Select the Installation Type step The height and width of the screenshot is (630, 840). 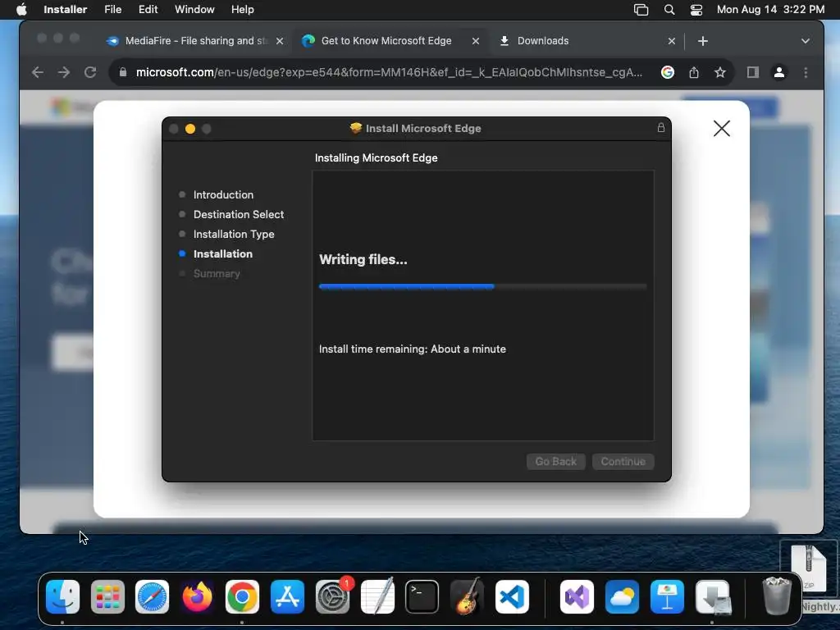(x=234, y=234)
